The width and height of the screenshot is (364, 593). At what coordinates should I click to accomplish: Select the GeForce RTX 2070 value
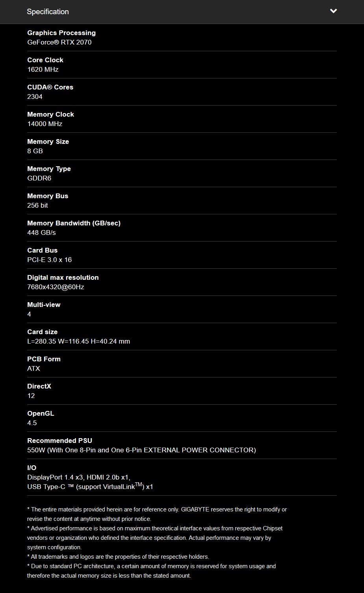[59, 42]
